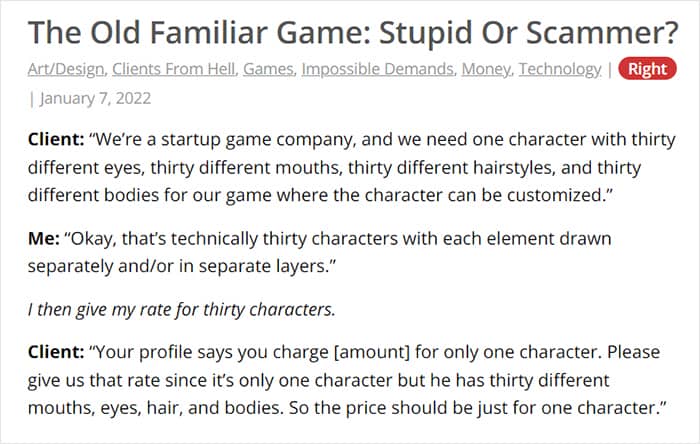Open the Clients From Hell category

click(x=175, y=70)
